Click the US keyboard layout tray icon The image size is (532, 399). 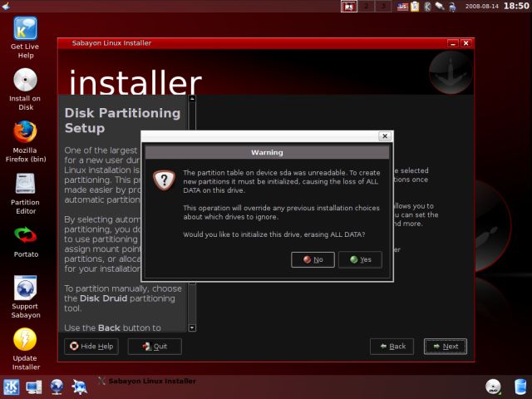tap(402, 7)
